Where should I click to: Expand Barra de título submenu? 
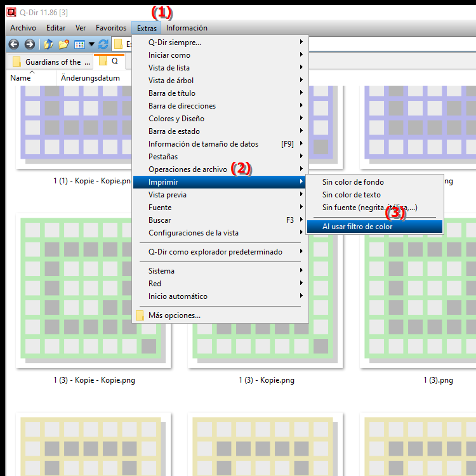point(221,93)
